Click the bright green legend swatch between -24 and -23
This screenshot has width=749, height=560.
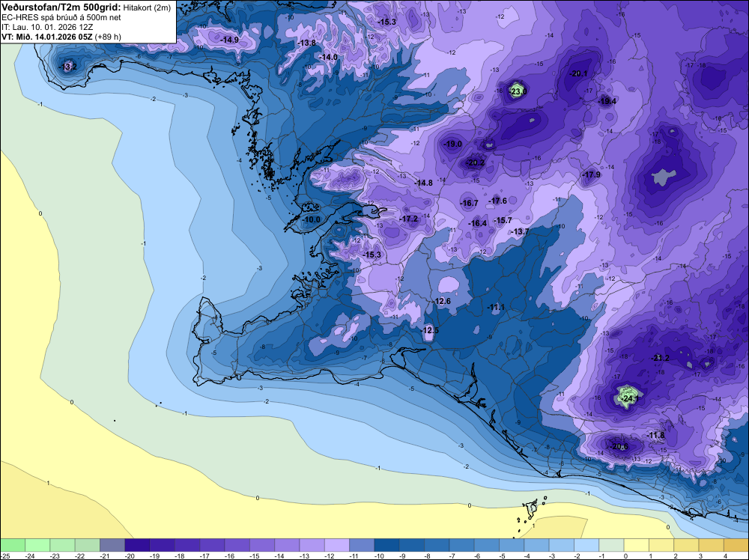37,545
